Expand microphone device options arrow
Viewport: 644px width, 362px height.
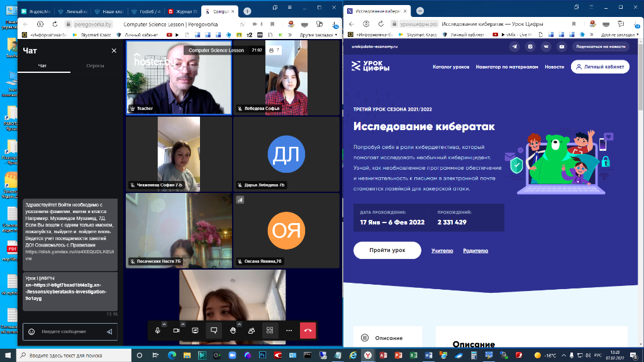click(164, 324)
